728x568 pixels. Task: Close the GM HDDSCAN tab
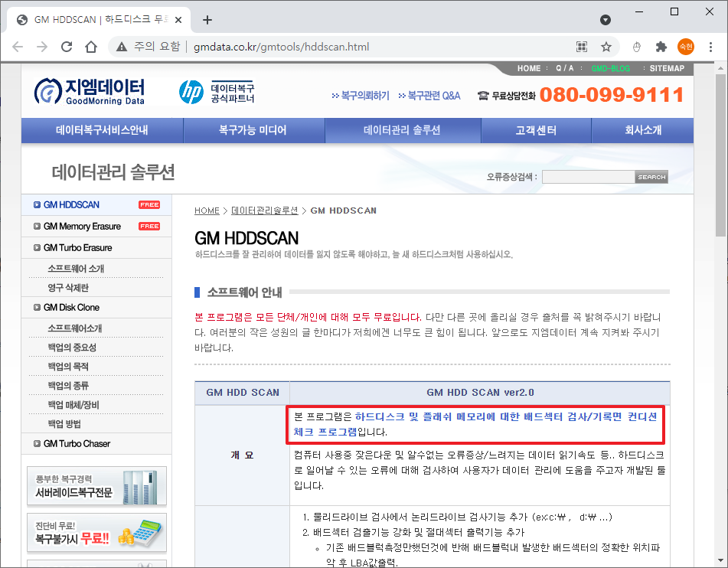point(178,20)
